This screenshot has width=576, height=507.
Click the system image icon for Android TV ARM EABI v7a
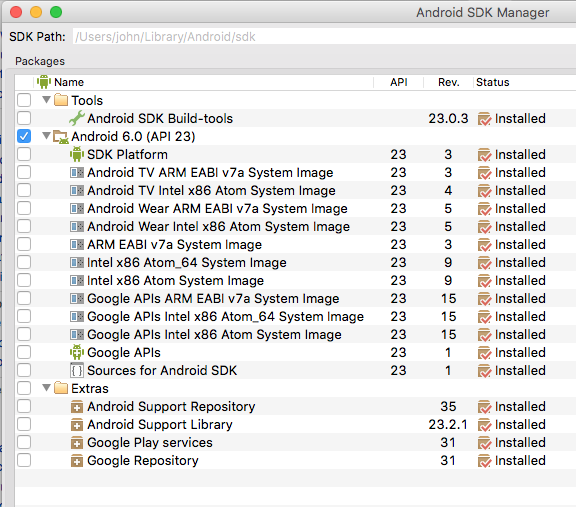tap(77, 172)
